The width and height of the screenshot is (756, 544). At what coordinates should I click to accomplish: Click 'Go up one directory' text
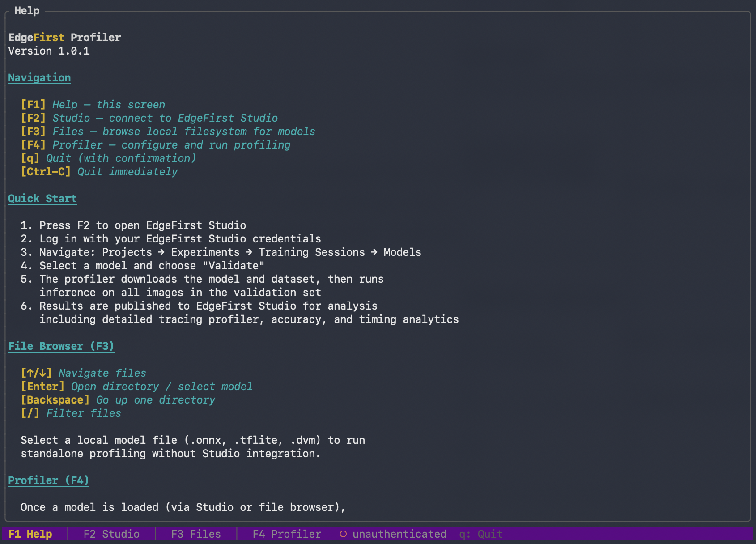click(x=156, y=400)
